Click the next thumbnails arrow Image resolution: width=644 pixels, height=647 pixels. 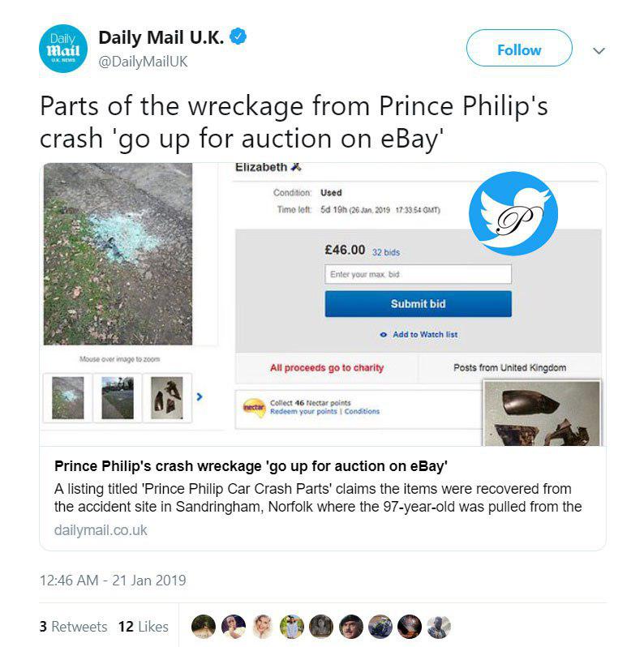(200, 396)
